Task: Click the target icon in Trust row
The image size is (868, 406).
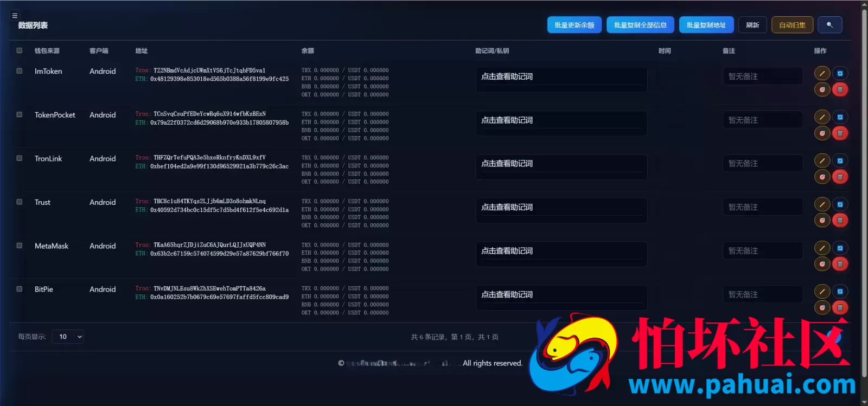Action: click(822, 221)
